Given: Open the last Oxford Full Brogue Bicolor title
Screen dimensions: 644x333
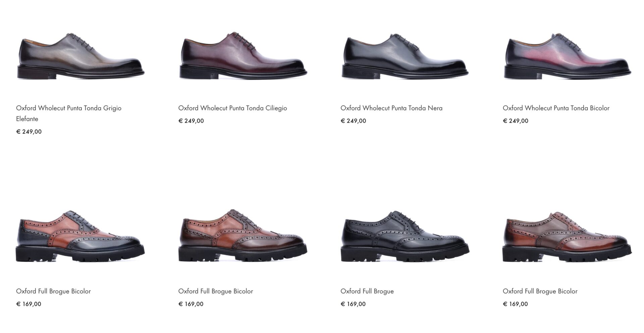Looking at the screenshot, I should tap(540, 291).
